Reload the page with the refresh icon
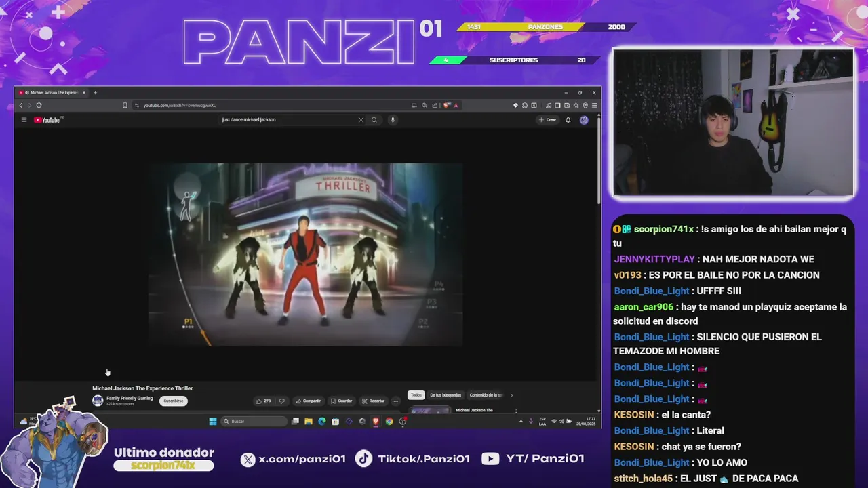This screenshot has height=488, width=868. (39, 105)
